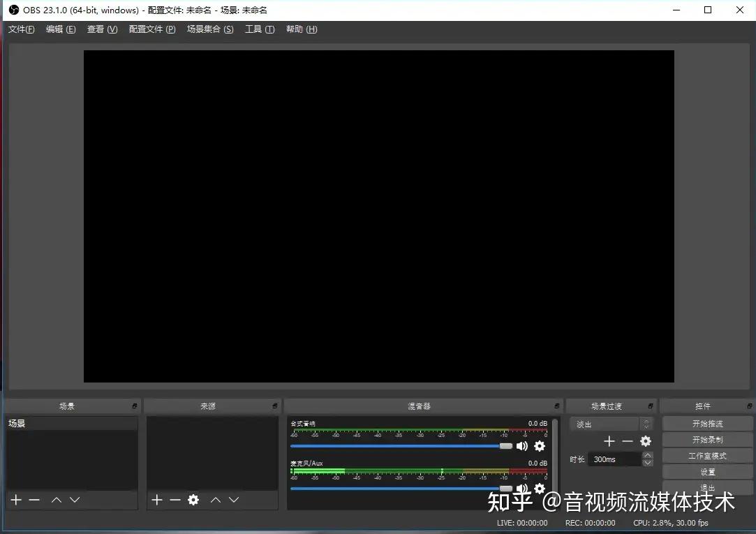
Task: Mute the 麦克风/Aux speaker icon
Action: coord(522,488)
